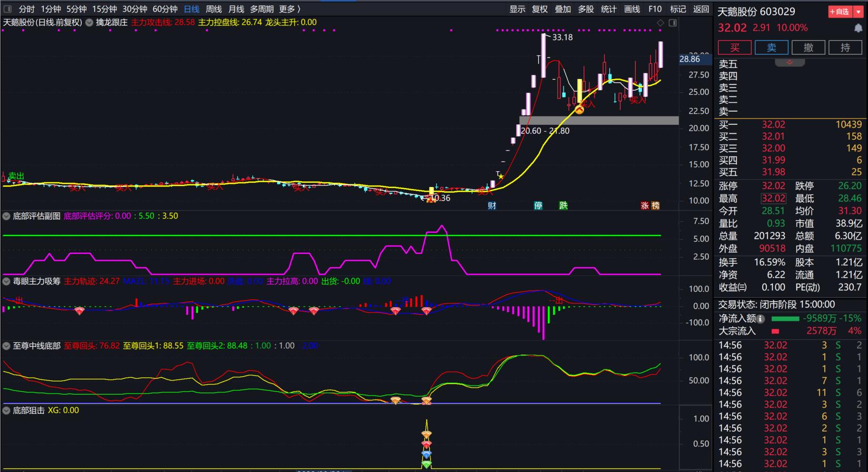Expand the 底部狙击 indicator dropdown

click(x=6, y=410)
